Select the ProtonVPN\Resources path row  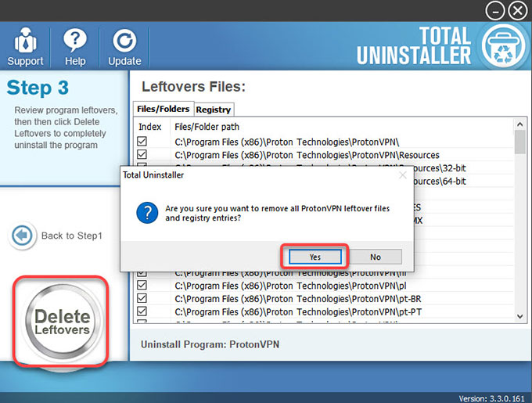click(x=307, y=155)
